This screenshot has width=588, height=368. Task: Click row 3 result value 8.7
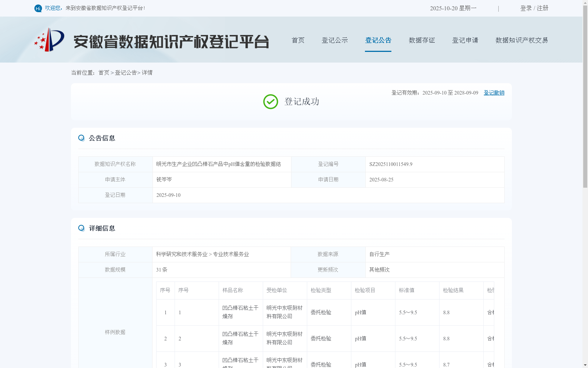tap(446, 365)
